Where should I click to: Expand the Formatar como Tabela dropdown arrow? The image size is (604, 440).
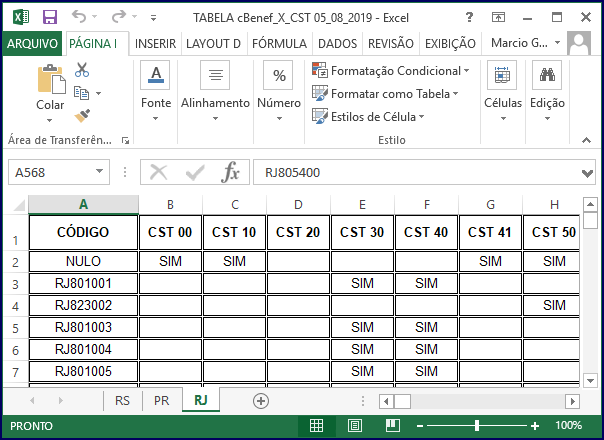coord(456,94)
